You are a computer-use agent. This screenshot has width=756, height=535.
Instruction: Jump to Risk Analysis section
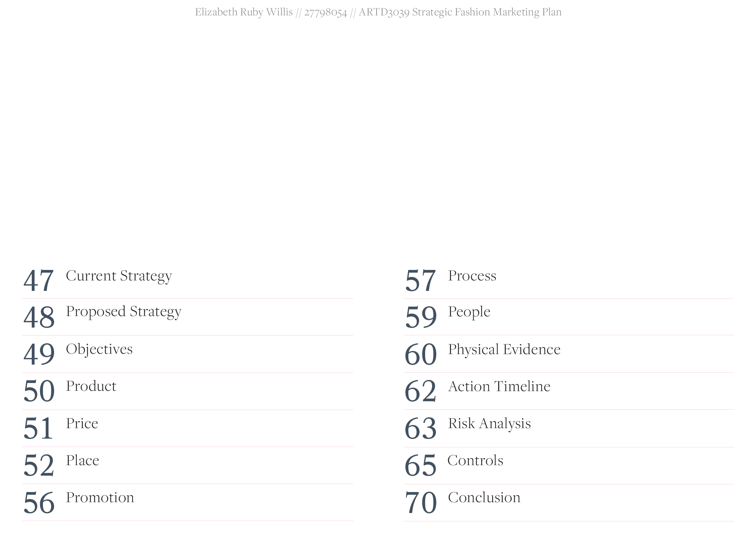489,424
